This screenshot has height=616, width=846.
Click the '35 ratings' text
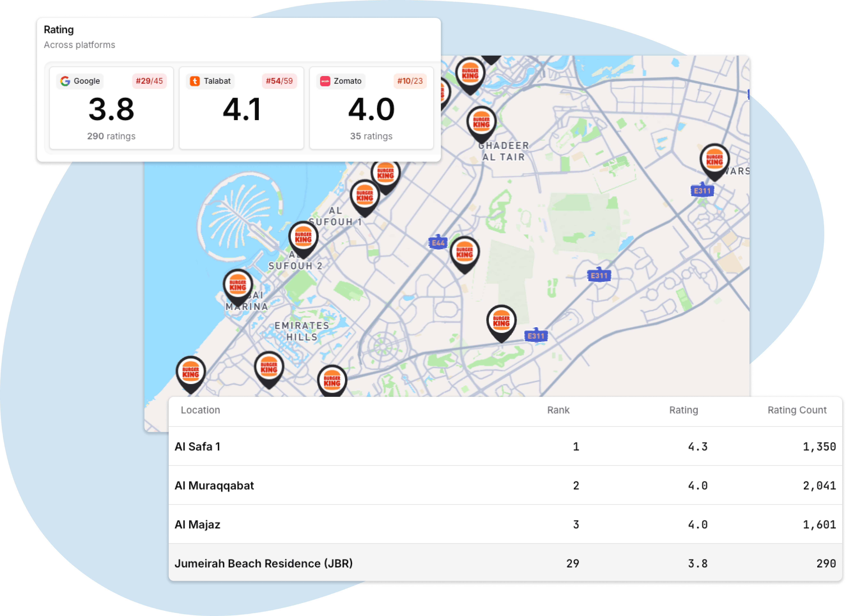pos(371,136)
